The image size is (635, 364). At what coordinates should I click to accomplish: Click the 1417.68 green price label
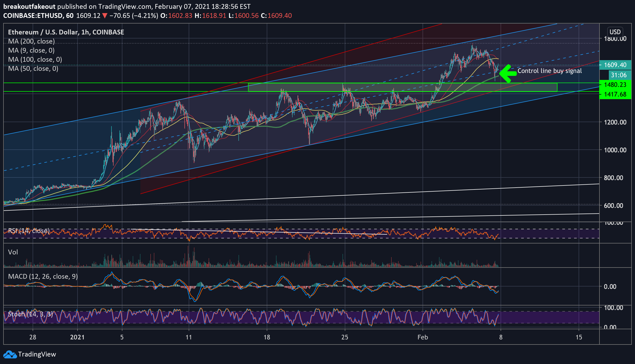pyautogui.click(x=615, y=94)
